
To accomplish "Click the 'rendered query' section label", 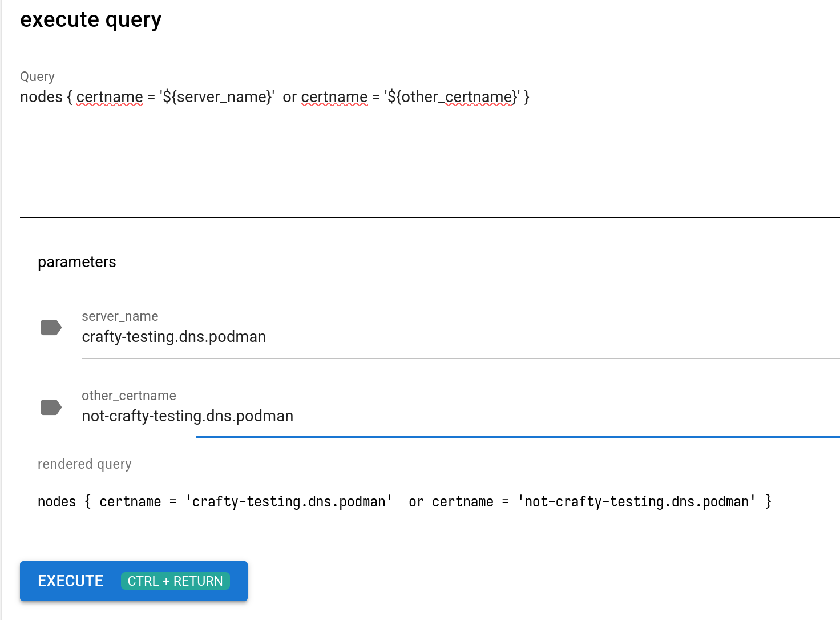I will click(84, 464).
